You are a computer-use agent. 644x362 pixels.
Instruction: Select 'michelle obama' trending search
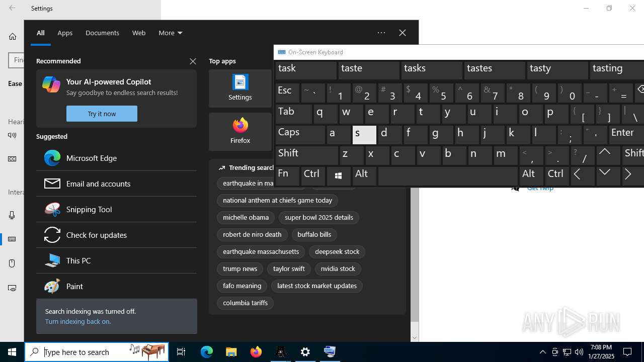pyautogui.click(x=246, y=217)
